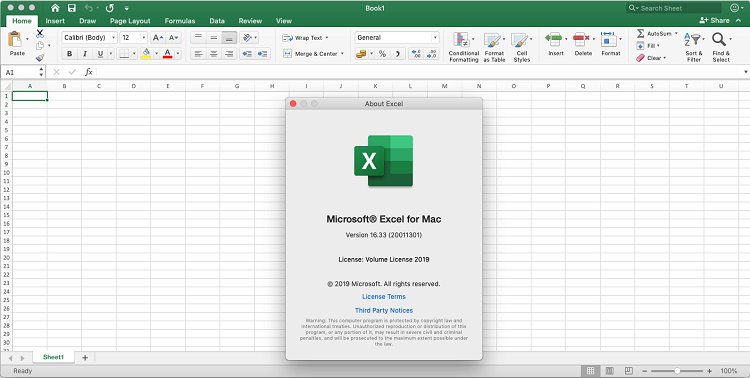Expand Clear options
The width and height of the screenshot is (750, 378).
tap(665, 58)
